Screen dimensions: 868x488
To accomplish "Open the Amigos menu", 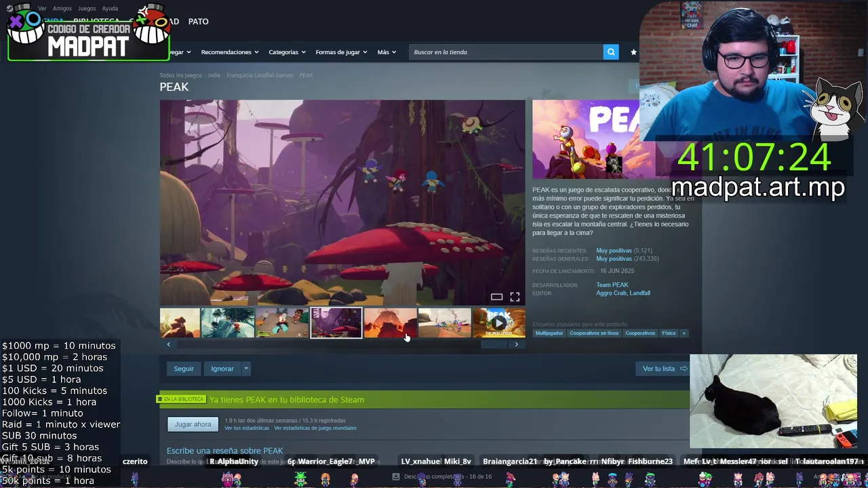I will coord(62,9).
